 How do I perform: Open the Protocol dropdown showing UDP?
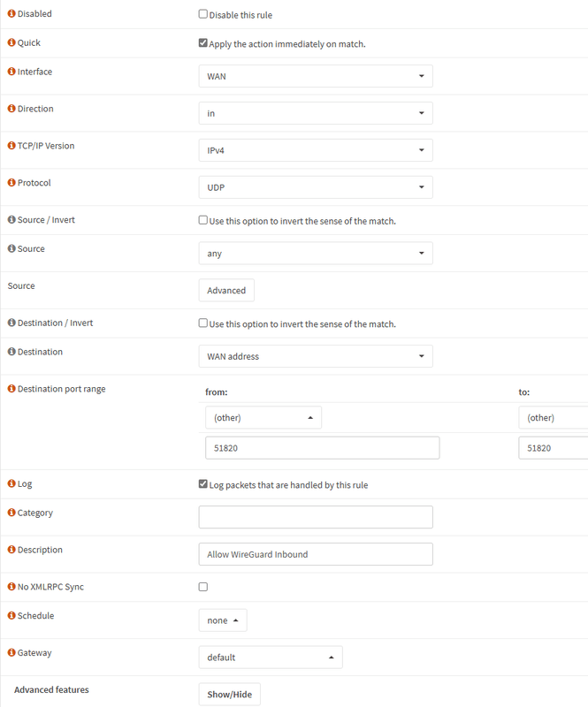click(x=315, y=187)
